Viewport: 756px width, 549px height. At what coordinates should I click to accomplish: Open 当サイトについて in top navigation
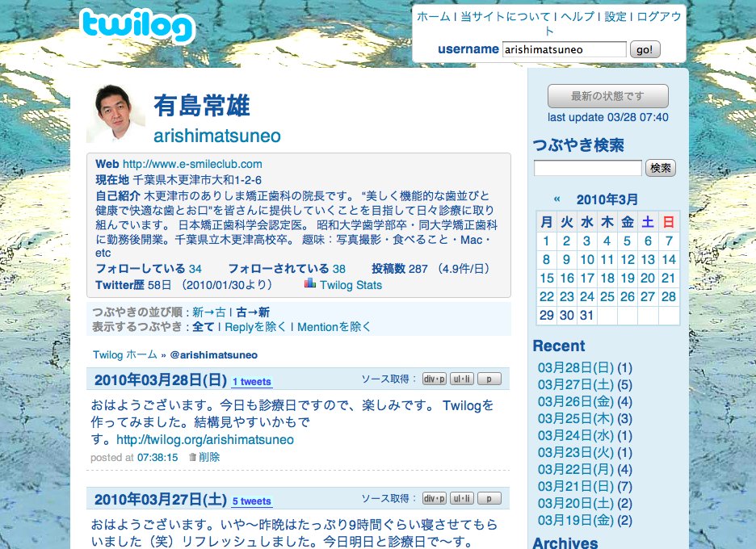506,16
